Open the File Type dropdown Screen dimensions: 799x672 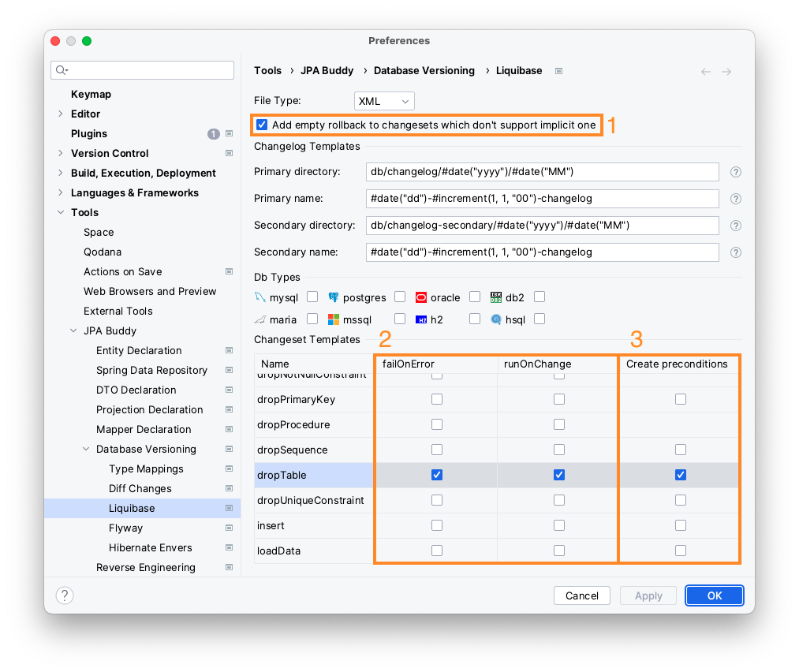click(384, 101)
